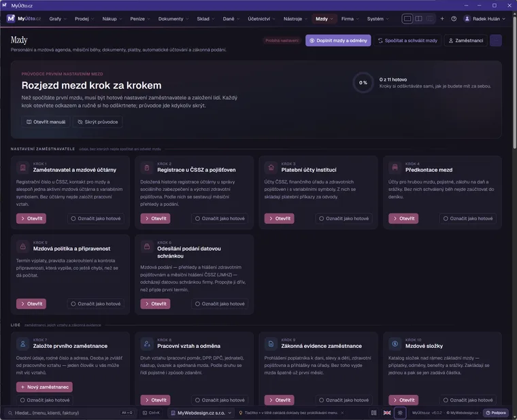
Task: Mark Mzdová politika step as hotové
Action: click(96, 304)
